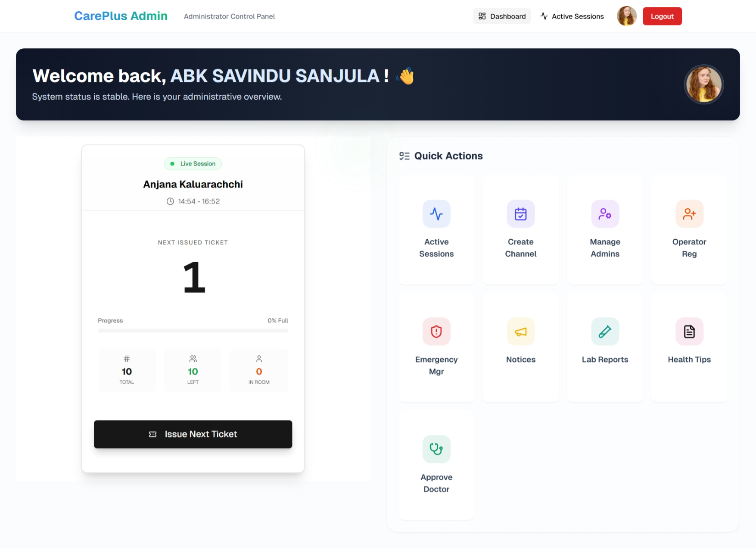The height and width of the screenshot is (548, 756).
Task: Click the Notices megaphone icon
Action: point(520,331)
